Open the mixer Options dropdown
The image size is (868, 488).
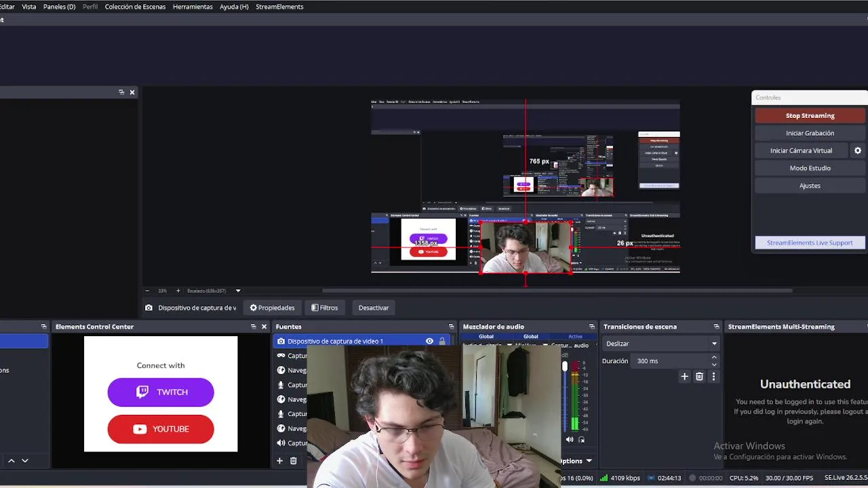click(576, 461)
